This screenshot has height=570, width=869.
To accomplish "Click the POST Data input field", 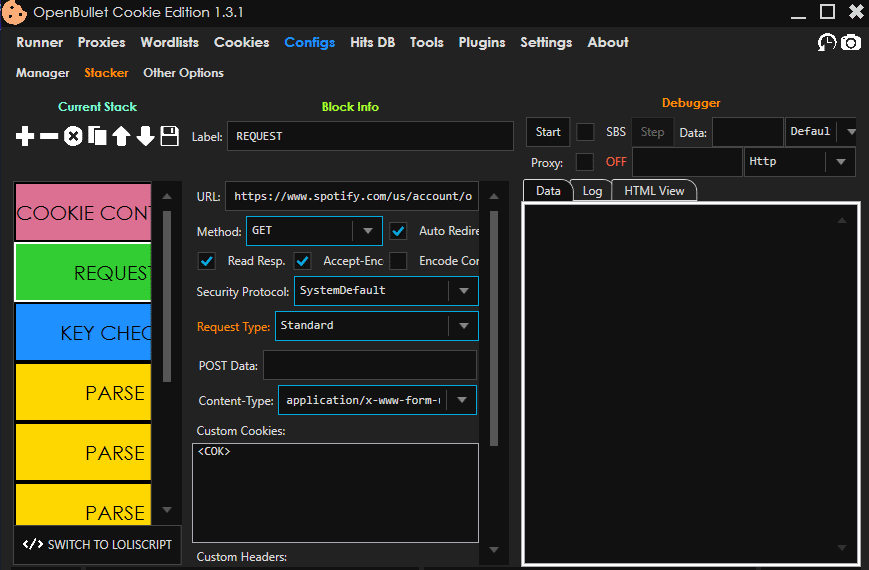I will [370, 365].
